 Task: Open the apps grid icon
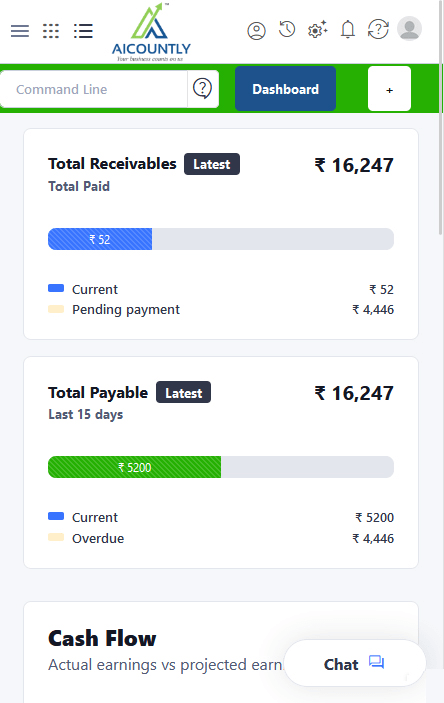[51, 31]
